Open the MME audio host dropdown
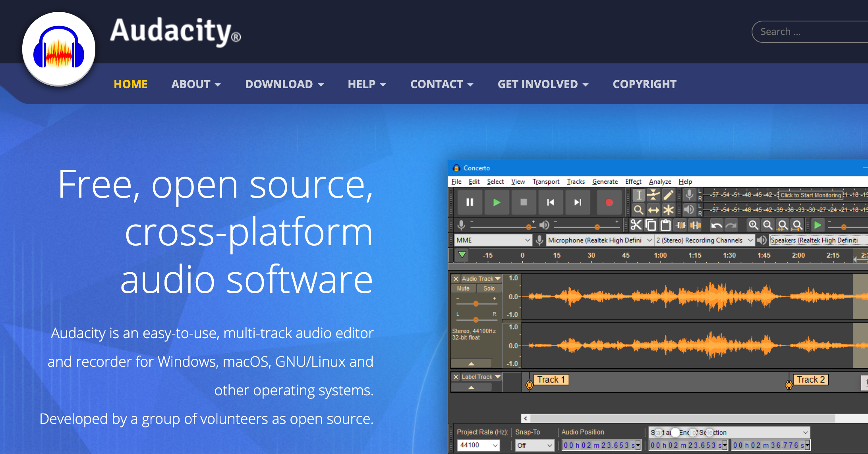 pos(493,240)
